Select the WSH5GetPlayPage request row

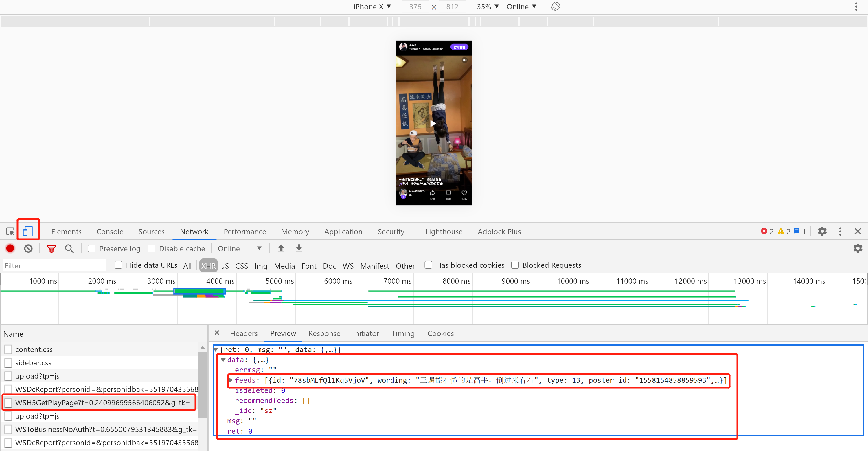(102, 402)
